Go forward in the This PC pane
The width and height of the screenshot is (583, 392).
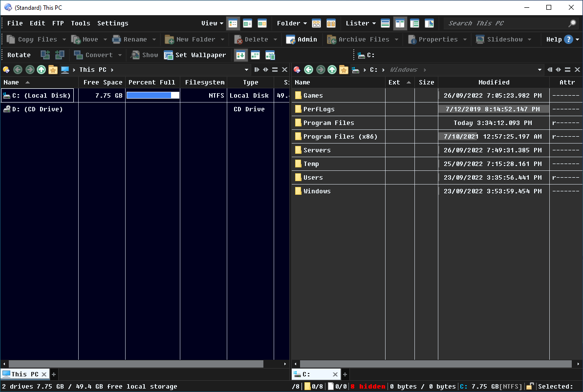[30, 70]
